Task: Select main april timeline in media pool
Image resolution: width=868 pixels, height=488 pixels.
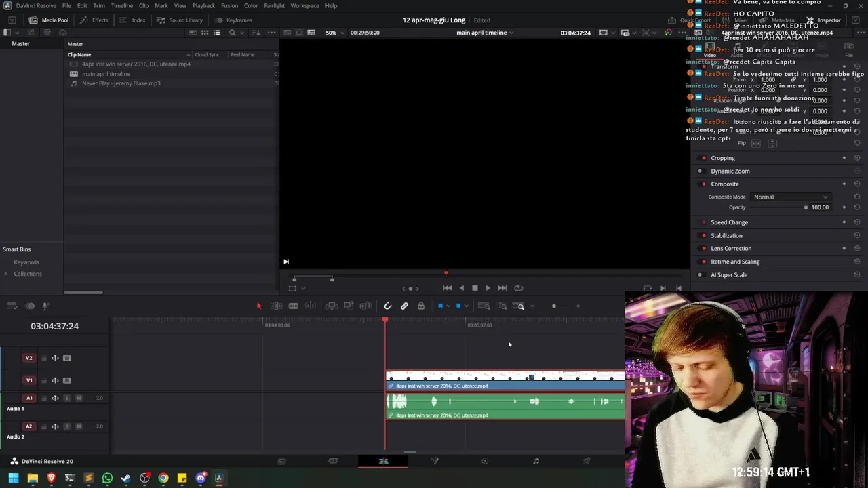Action: [x=106, y=74]
